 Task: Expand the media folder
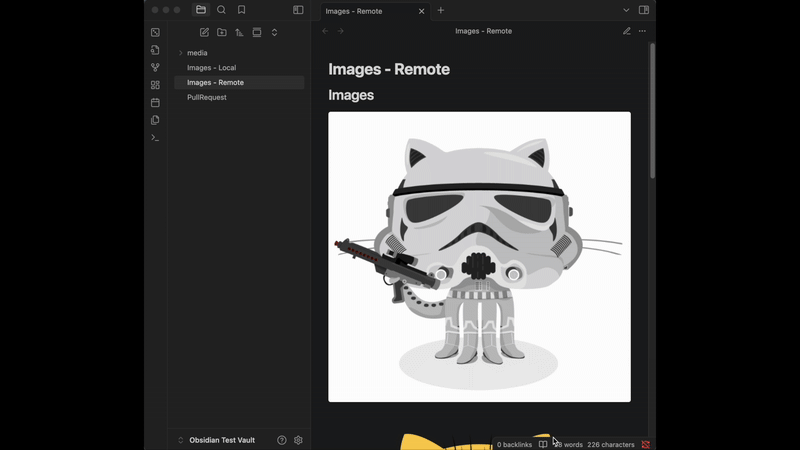239,53
